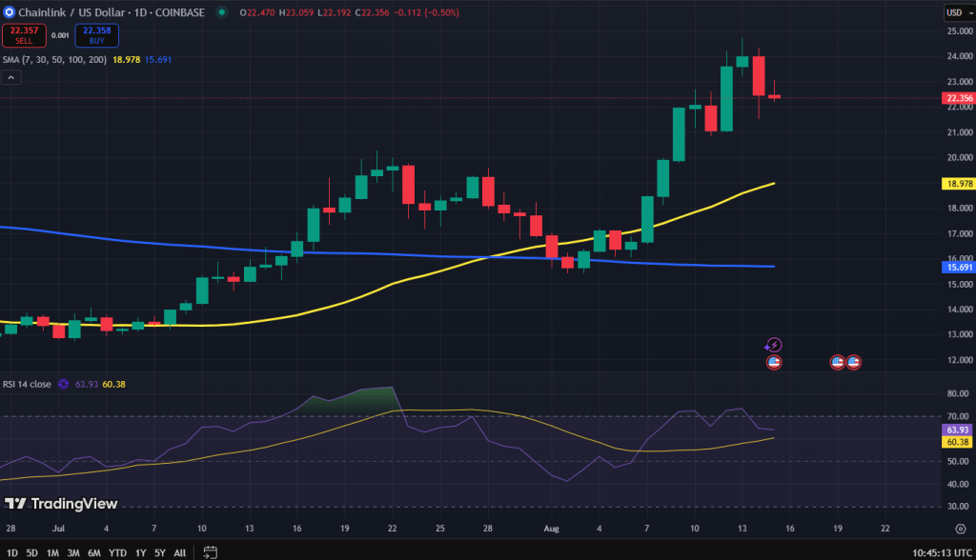Click the Chainlink logo icon
The image size is (976, 560).
click(9, 12)
